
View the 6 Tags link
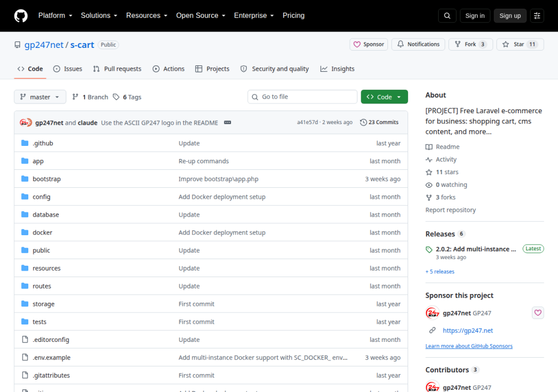[127, 97]
